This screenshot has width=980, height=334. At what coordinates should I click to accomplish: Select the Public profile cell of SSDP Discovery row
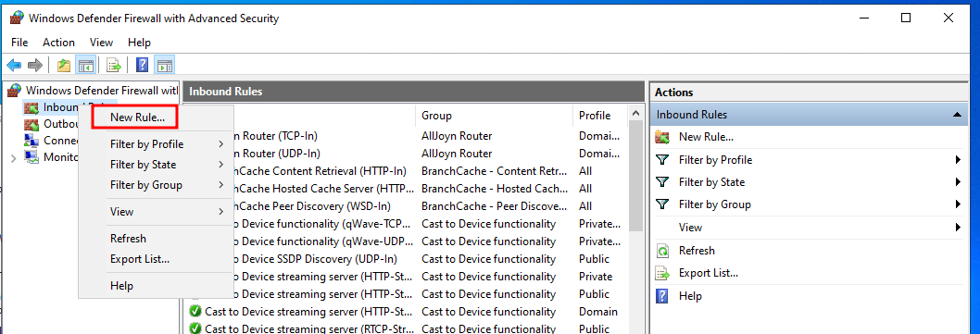594,259
